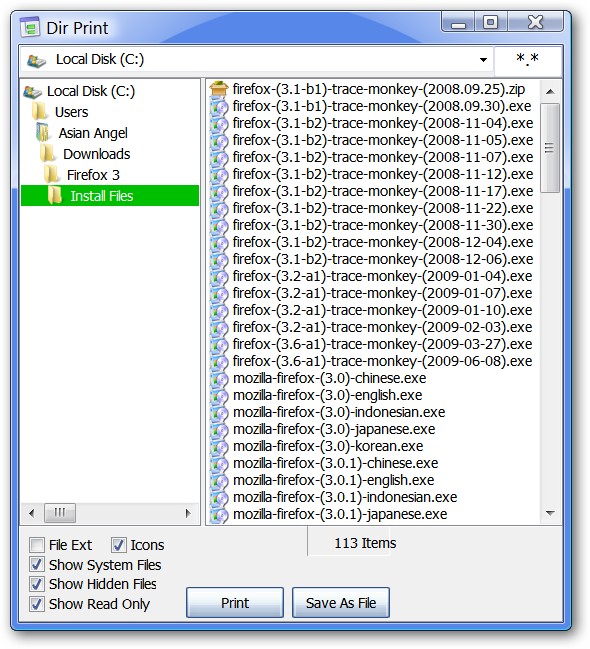Click the Save As File button
Screen dimensions: 590x649
coord(341,603)
